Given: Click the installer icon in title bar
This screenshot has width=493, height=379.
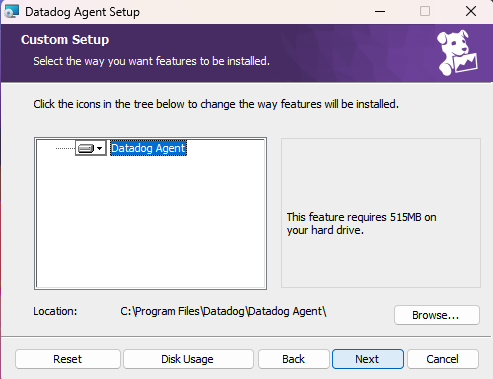Looking at the screenshot, I should 12,12.
